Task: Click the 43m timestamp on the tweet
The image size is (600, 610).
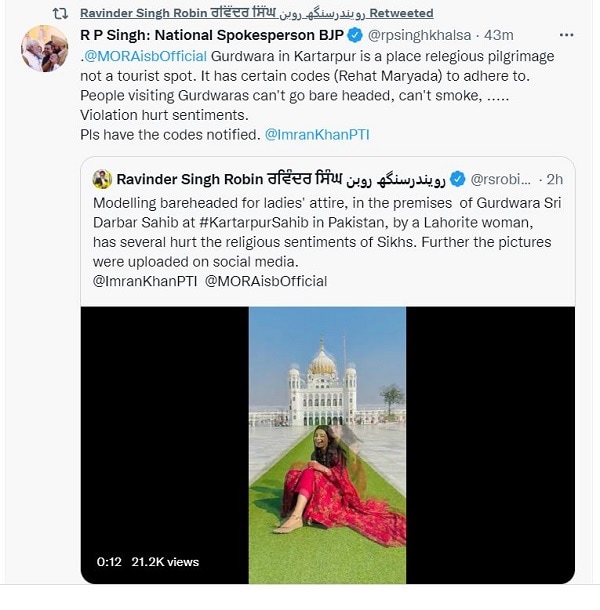Action: click(x=499, y=35)
